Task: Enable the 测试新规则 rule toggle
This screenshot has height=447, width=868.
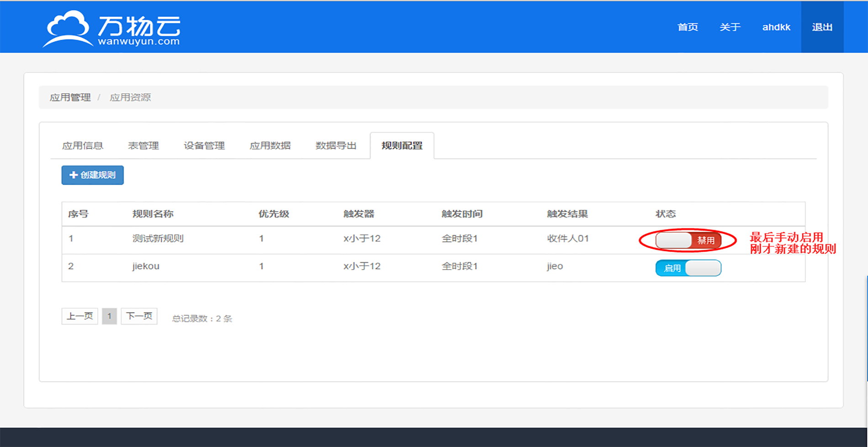Action: (688, 240)
